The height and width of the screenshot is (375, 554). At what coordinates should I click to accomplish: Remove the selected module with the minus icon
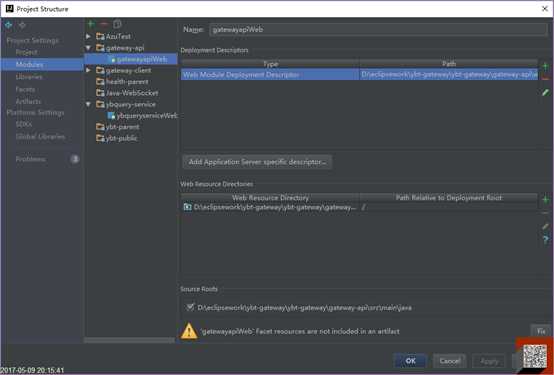[104, 24]
